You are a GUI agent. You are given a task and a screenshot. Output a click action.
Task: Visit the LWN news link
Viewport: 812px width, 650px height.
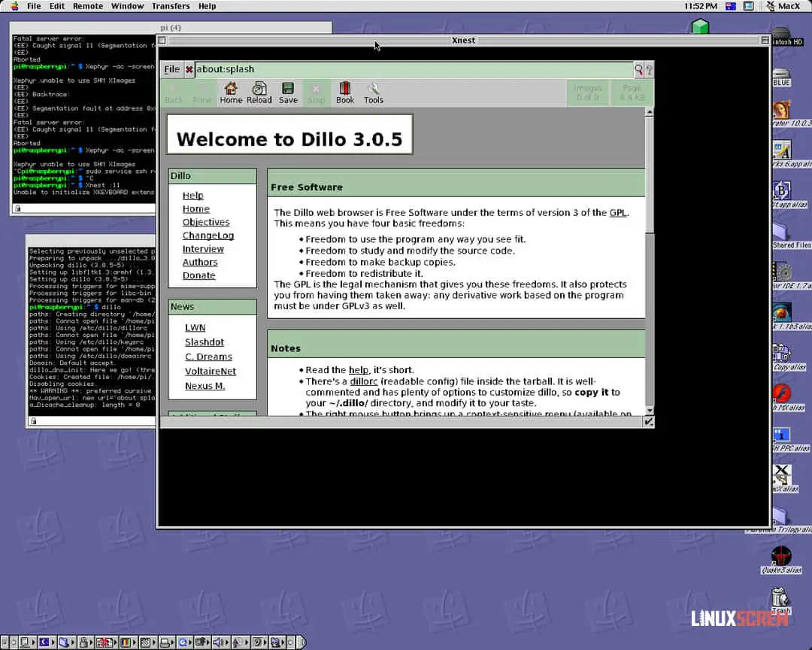tap(195, 327)
